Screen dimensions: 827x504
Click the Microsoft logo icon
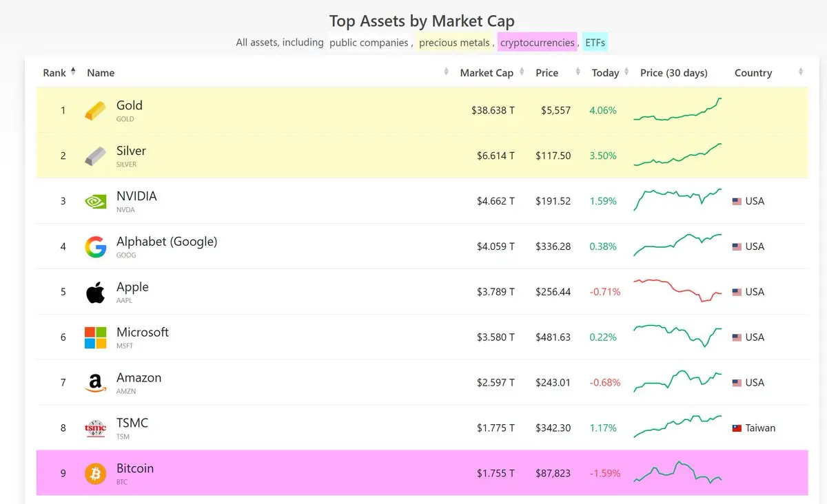pyautogui.click(x=95, y=337)
